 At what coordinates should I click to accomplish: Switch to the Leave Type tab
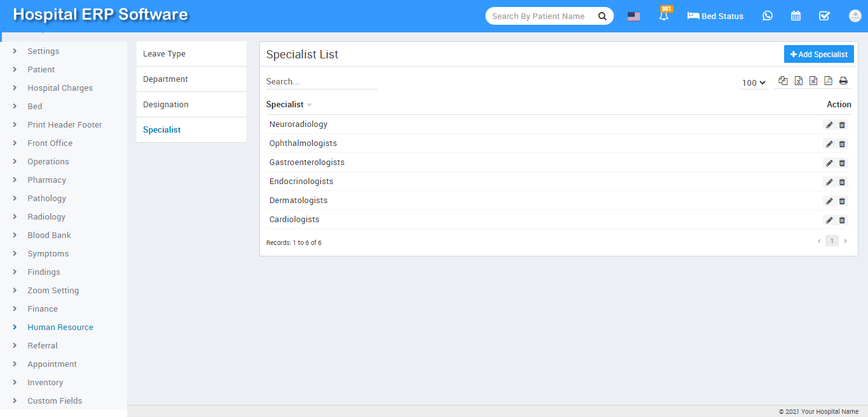click(164, 54)
